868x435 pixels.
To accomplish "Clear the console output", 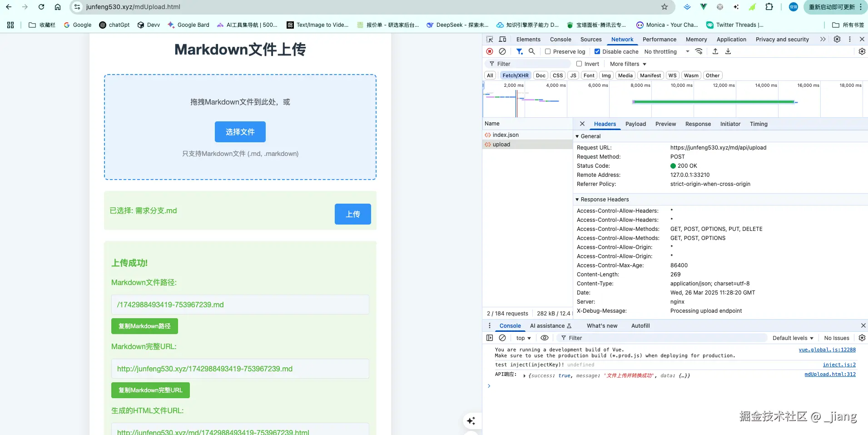I will coord(502,338).
